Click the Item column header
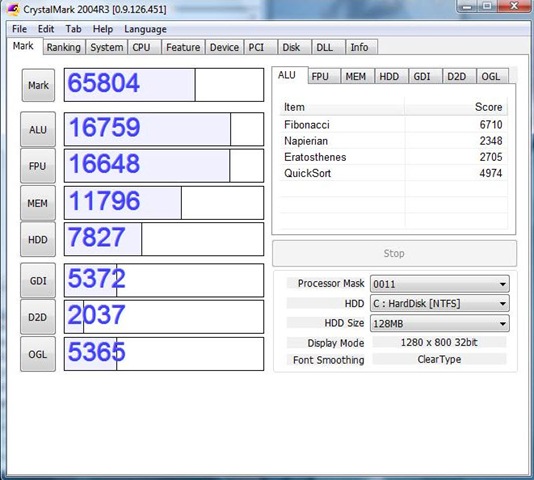Image resolution: width=534 pixels, height=480 pixels. tap(342, 107)
